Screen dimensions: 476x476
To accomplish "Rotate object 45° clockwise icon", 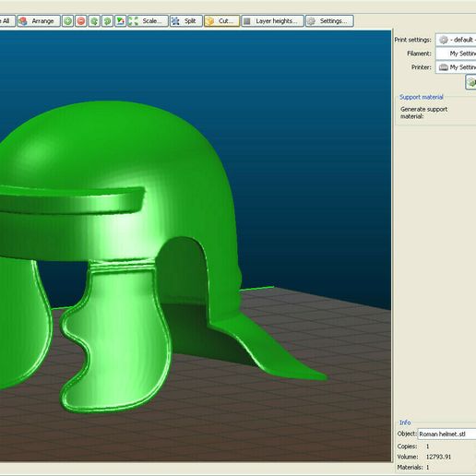I will [107, 21].
